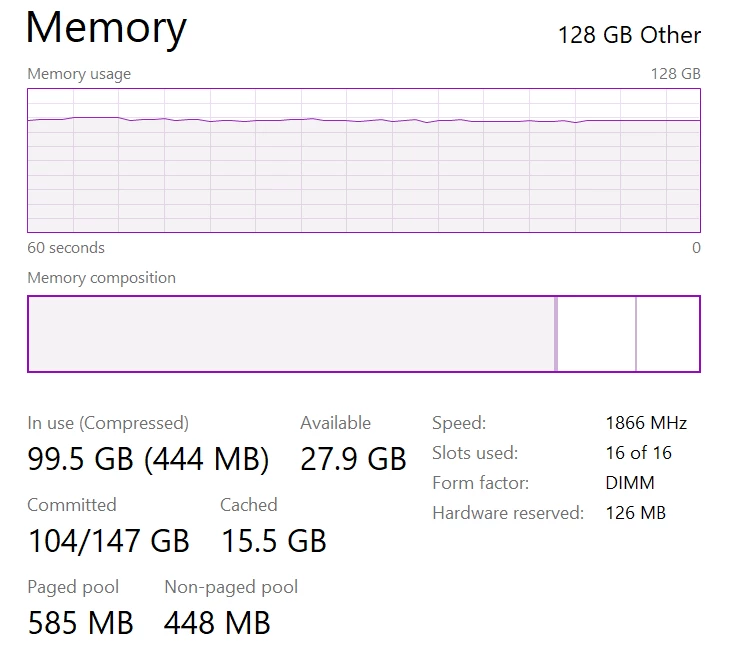Click the Hardware reserved 126 MB value
This screenshot has width=731, height=664.
coord(635,513)
